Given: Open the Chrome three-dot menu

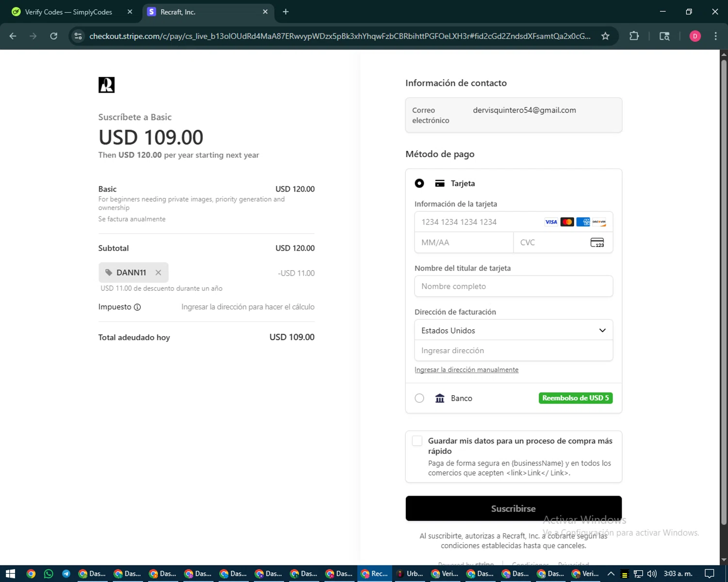Looking at the screenshot, I should (x=715, y=36).
